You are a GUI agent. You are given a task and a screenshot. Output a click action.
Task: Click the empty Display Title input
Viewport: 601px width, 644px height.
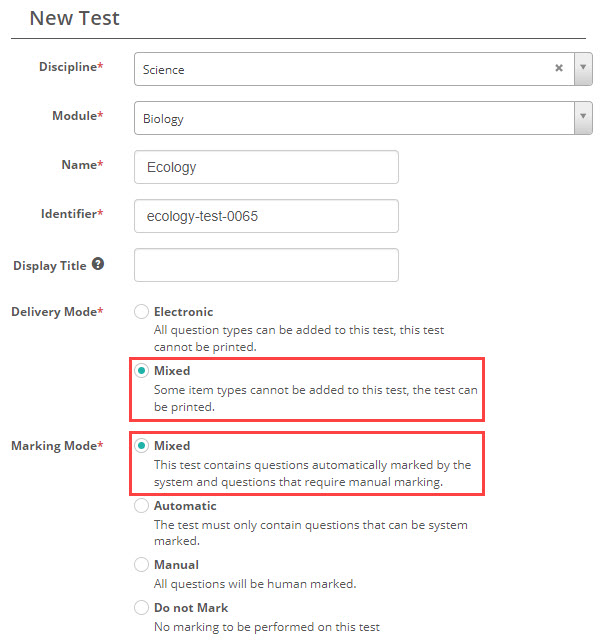pos(266,265)
